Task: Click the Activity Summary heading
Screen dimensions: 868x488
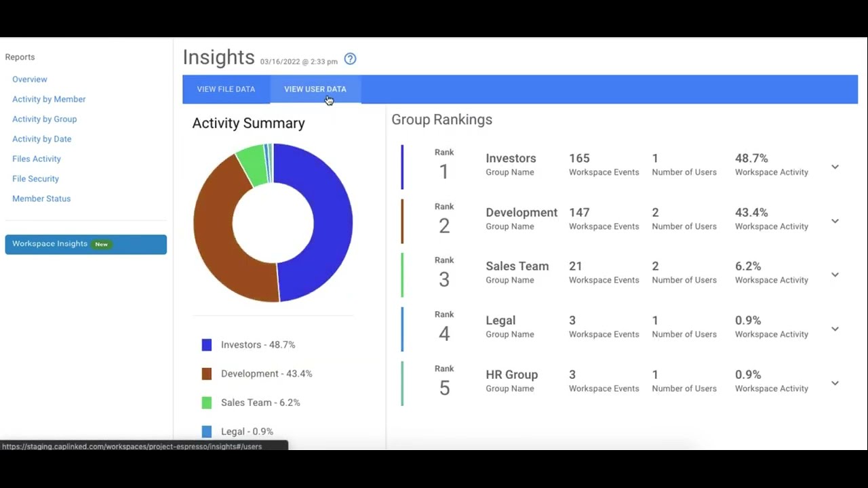Action: pos(248,123)
